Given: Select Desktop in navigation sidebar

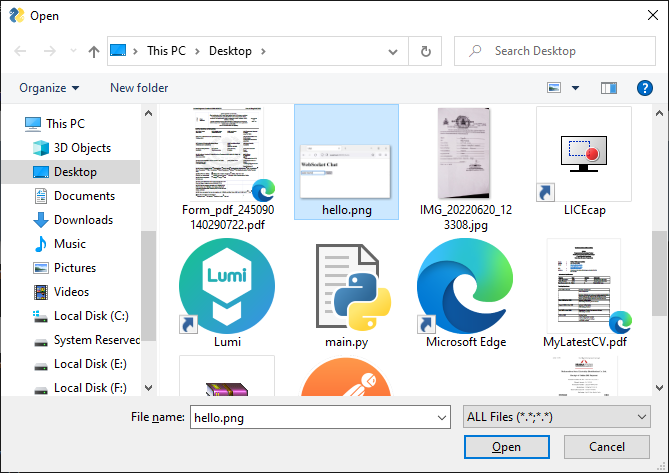Looking at the screenshot, I should [71, 172].
